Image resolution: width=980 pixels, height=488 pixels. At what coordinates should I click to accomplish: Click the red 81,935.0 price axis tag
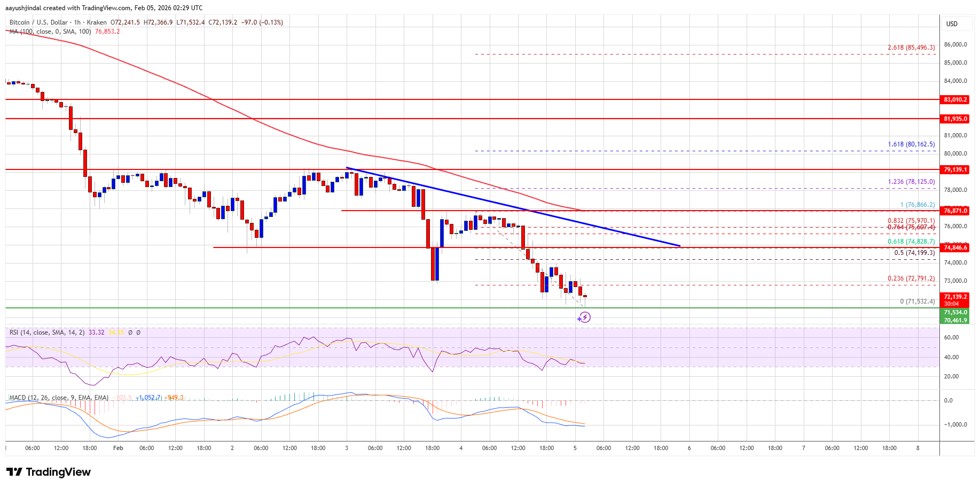click(955, 119)
